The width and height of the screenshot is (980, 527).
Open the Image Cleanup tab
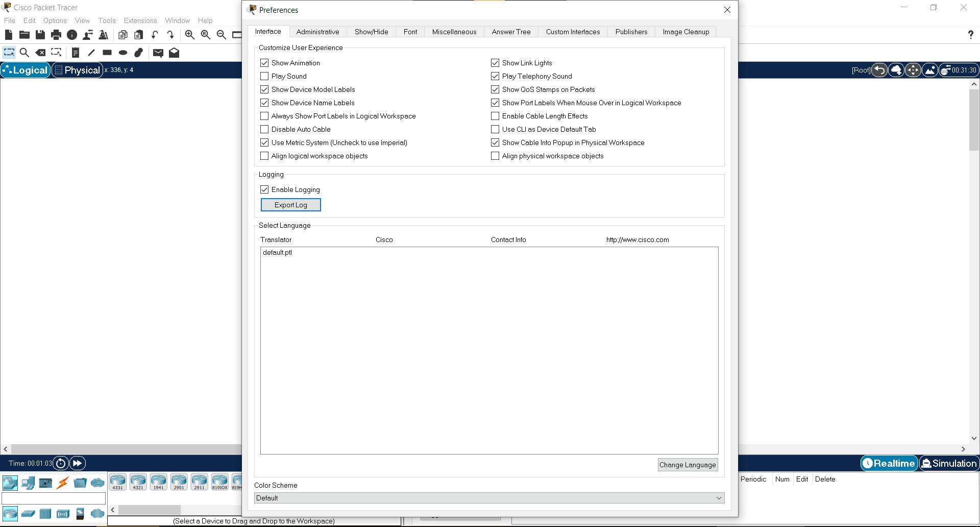click(x=686, y=32)
